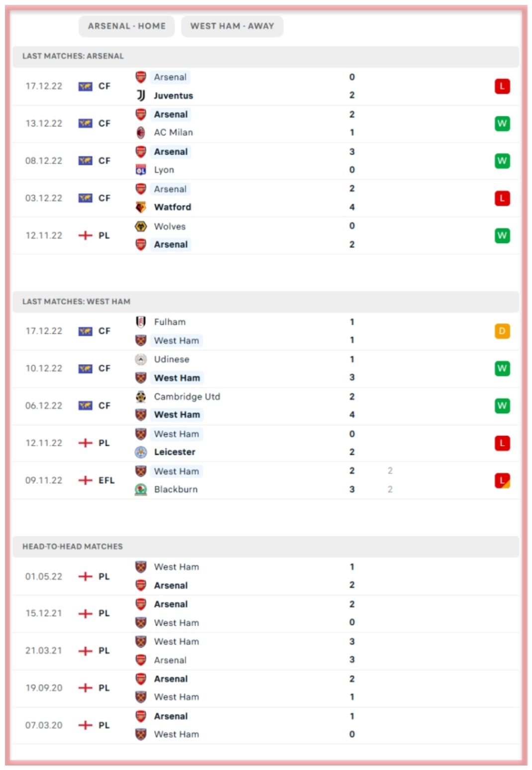Click the red L badge for Arsenal-Juventus
Screen dimensions: 532x770
pos(502,86)
